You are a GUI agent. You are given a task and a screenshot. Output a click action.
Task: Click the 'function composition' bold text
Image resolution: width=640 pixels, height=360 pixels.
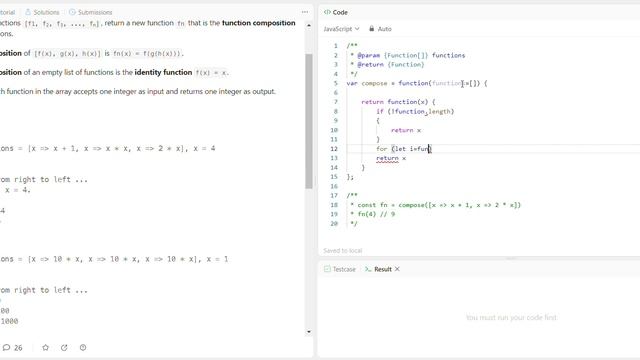coord(258,23)
